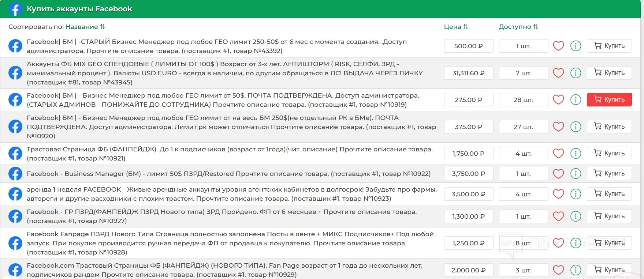Open info icon for the 3,750.00 ₽ item

[x=576, y=174]
